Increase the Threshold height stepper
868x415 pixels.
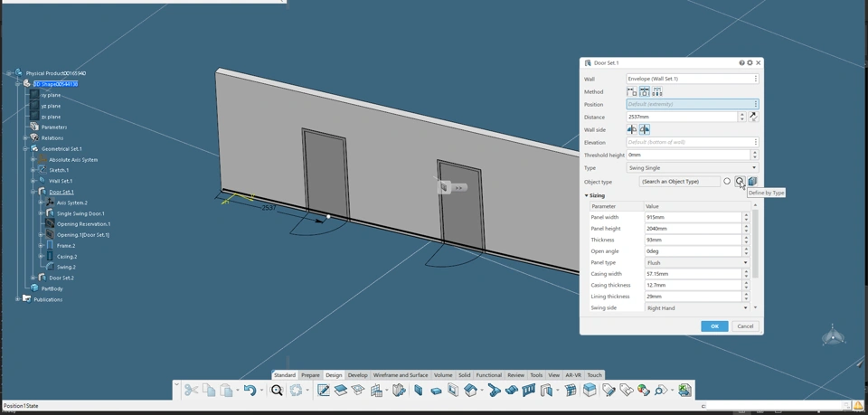click(755, 153)
